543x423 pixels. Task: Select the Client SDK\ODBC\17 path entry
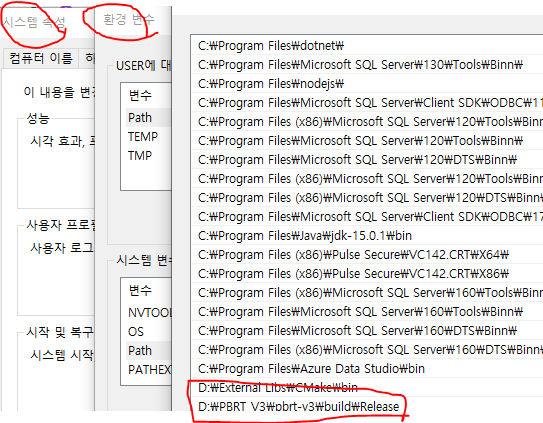367,217
